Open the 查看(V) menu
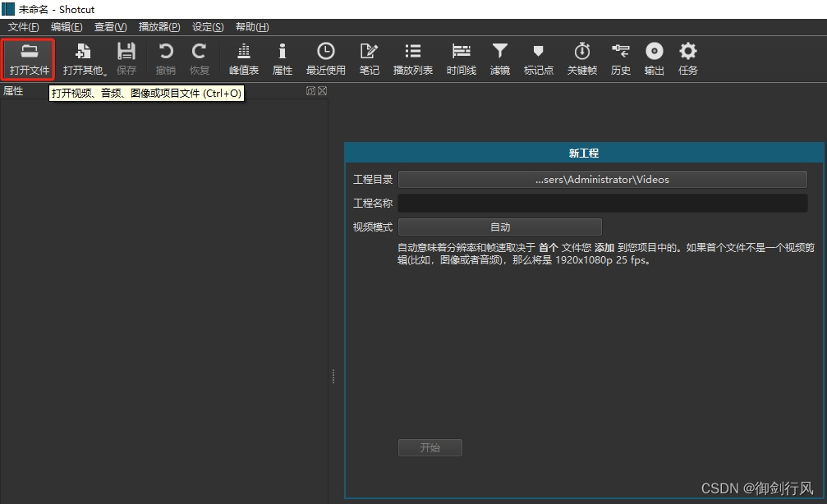The height and width of the screenshot is (504, 827). coord(110,27)
